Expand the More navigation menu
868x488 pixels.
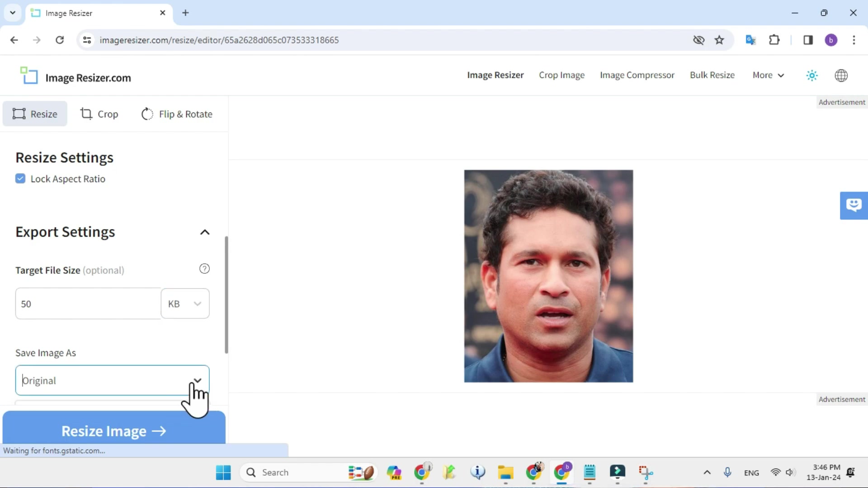pos(768,75)
